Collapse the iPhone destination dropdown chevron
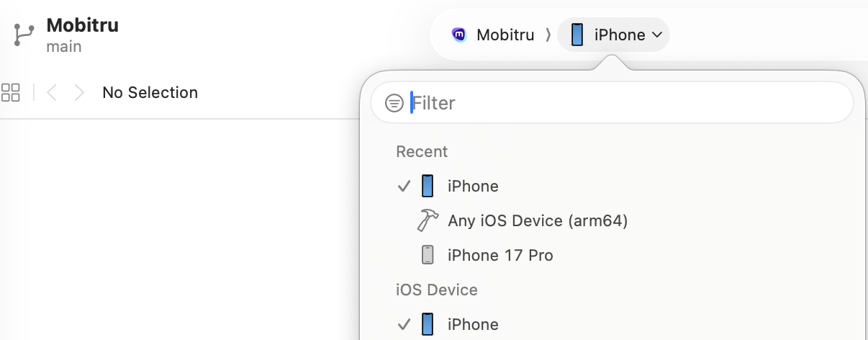Viewport: 868px width, 340px height. 656,35
